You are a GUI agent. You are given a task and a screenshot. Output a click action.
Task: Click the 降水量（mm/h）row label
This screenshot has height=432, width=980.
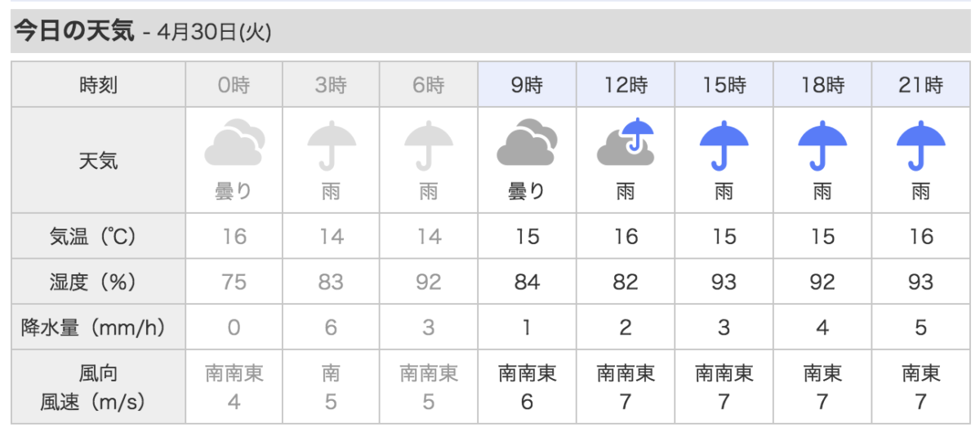coord(98,328)
